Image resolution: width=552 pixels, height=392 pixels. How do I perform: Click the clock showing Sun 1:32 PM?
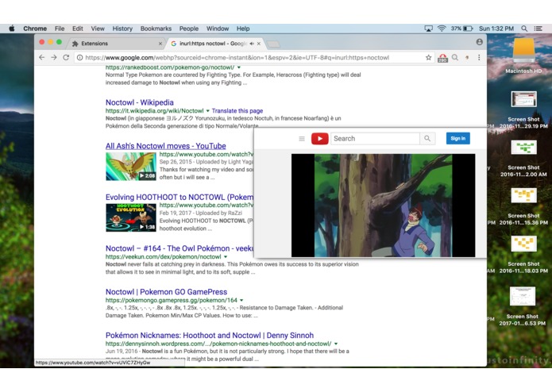pyautogui.click(x=496, y=29)
